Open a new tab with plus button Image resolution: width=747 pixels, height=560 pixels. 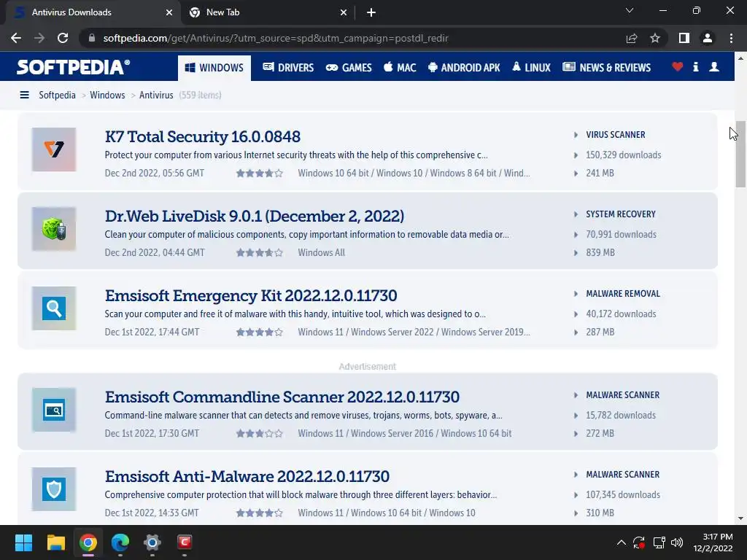371,12
